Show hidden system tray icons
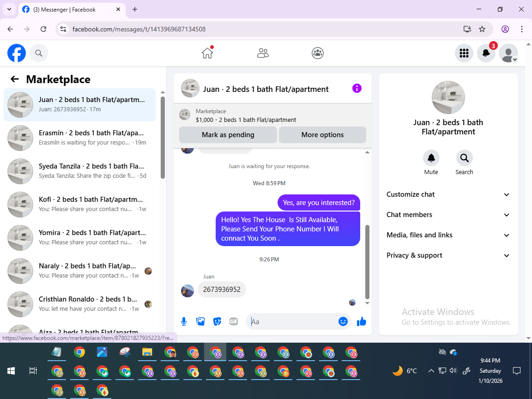This screenshot has width=532, height=399. 431,371
